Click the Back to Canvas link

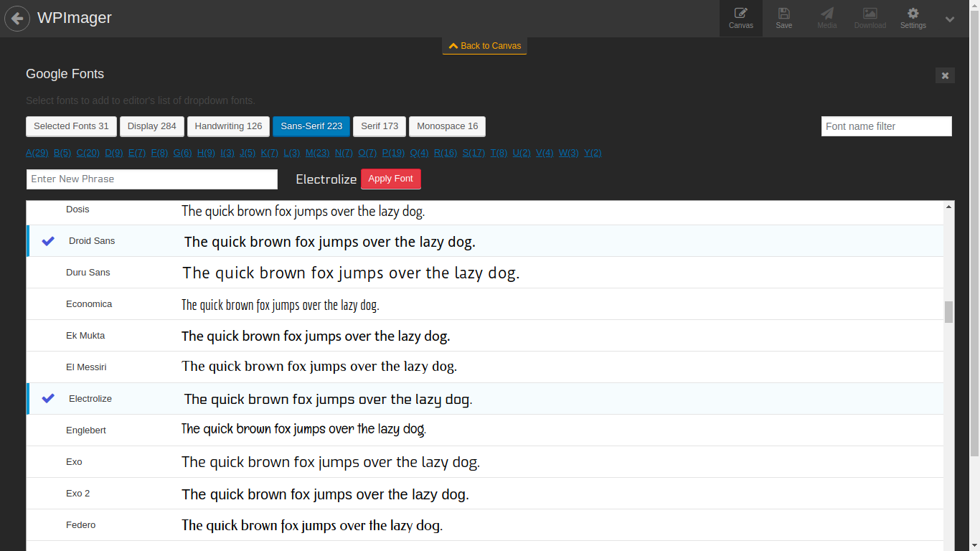tap(485, 46)
